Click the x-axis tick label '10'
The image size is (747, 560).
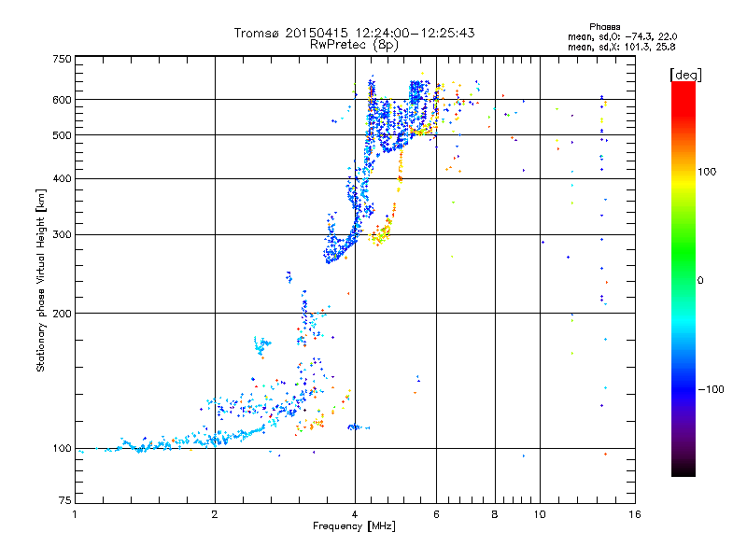coord(540,514)
